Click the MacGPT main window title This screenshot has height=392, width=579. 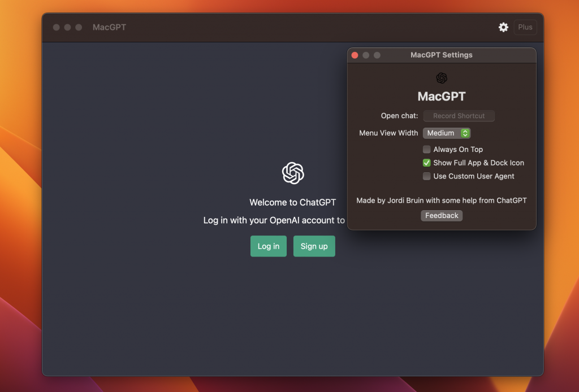(109, 27)
